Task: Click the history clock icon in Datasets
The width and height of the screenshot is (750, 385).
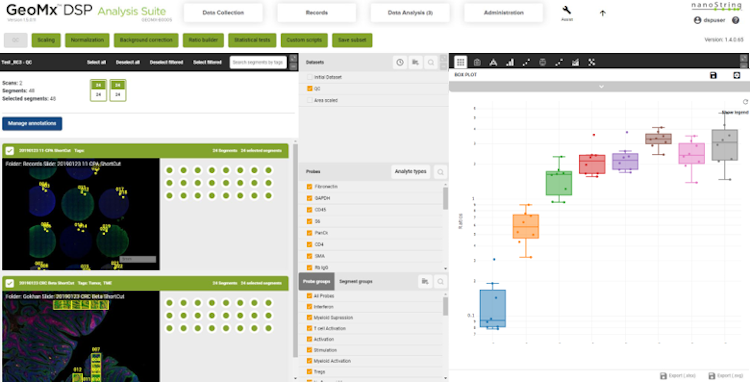Action: click(400, 63)
